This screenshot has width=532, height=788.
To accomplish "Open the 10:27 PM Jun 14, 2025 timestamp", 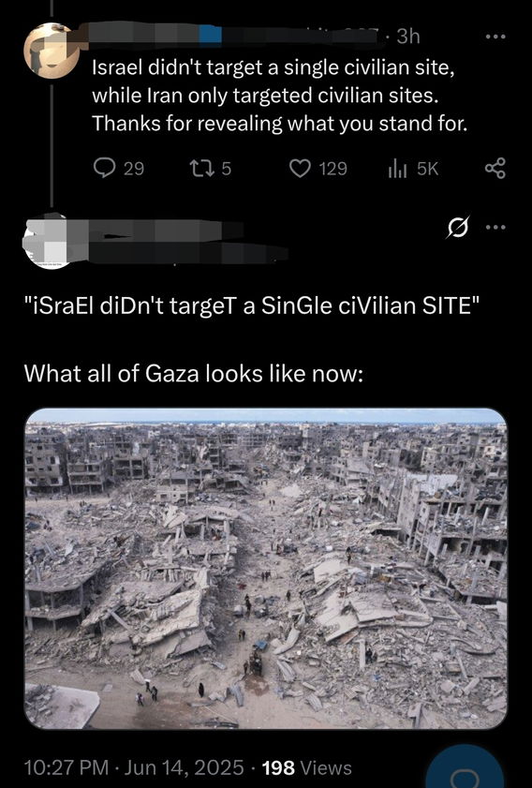I will 134,766.
